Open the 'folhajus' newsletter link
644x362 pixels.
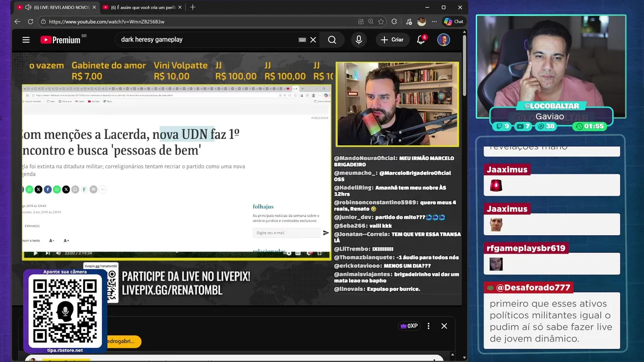click(x=263, y=206)
